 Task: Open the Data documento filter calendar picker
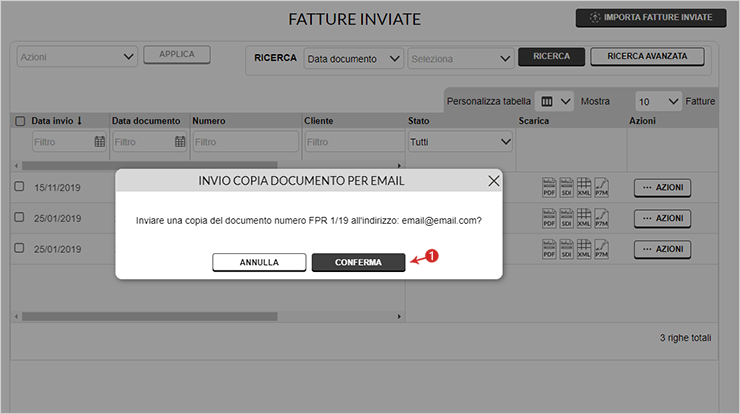[x=180, y=142]
